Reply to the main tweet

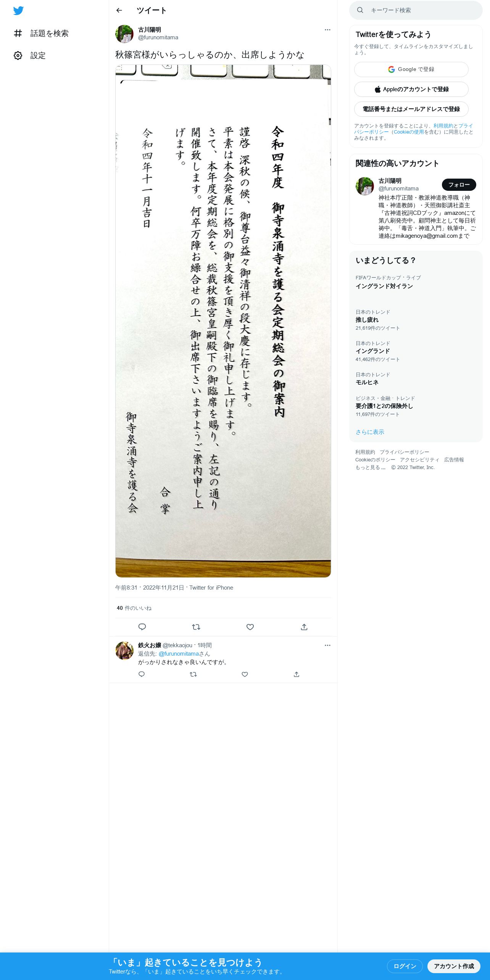pyautogui.click(x=142, y=627)
